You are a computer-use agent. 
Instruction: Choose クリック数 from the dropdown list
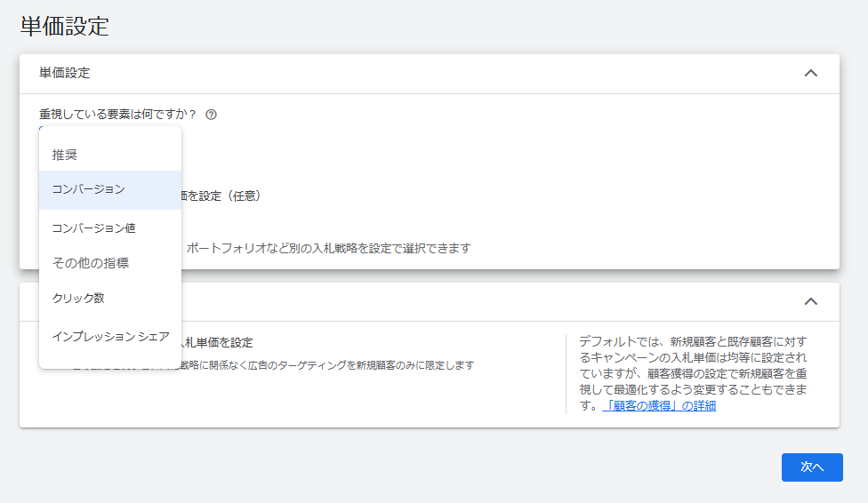click(x=110, y=298)
